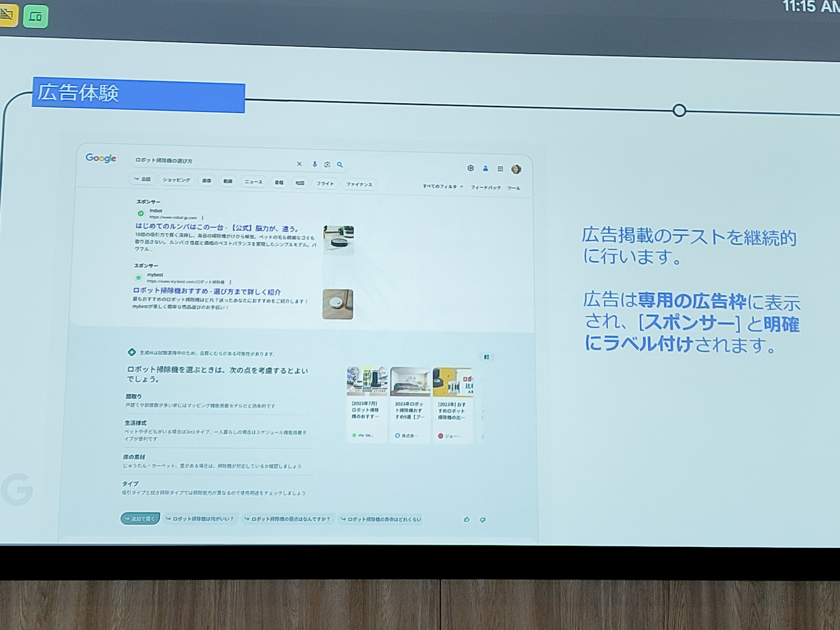Select the ショッピング search tab
840x630 pixels.
tap(176, 180)
